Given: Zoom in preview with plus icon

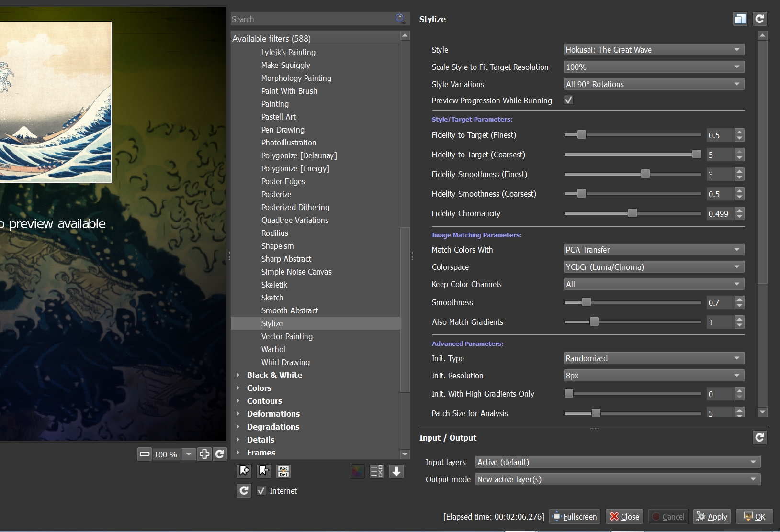Looking at the screenshot, I should coord(204,454).
